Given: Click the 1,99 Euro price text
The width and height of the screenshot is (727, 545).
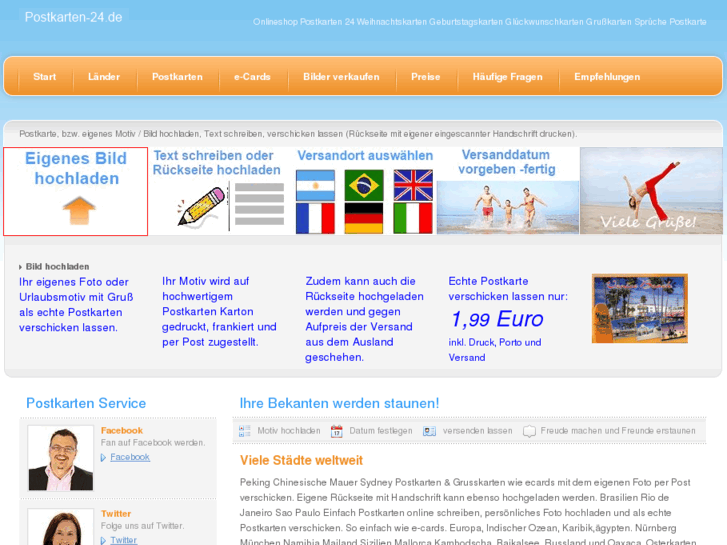Looking at the screenshot, I should [x=497, y=319].
